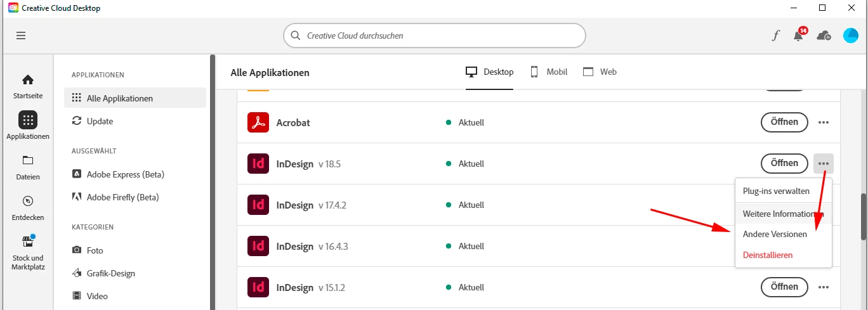Click the Creative Cloud search field
Viewport: 868px width, 310px height.
(434, 36)
